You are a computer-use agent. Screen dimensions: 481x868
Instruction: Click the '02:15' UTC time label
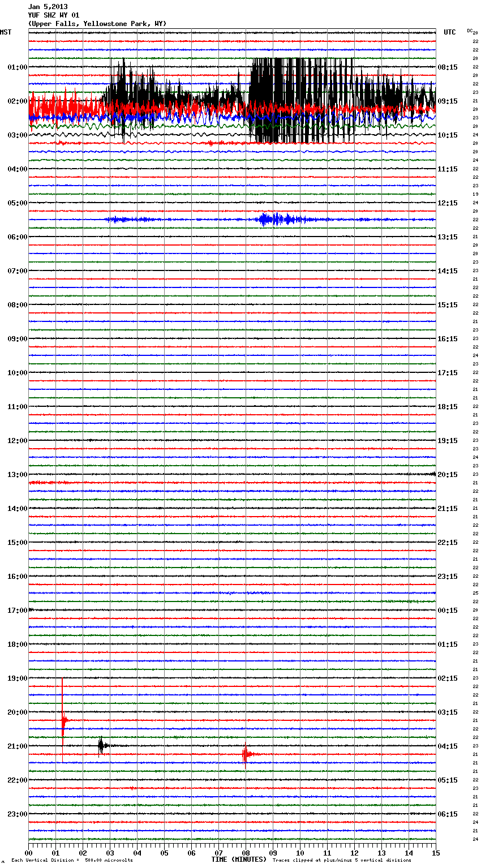(x=448, y=678)
